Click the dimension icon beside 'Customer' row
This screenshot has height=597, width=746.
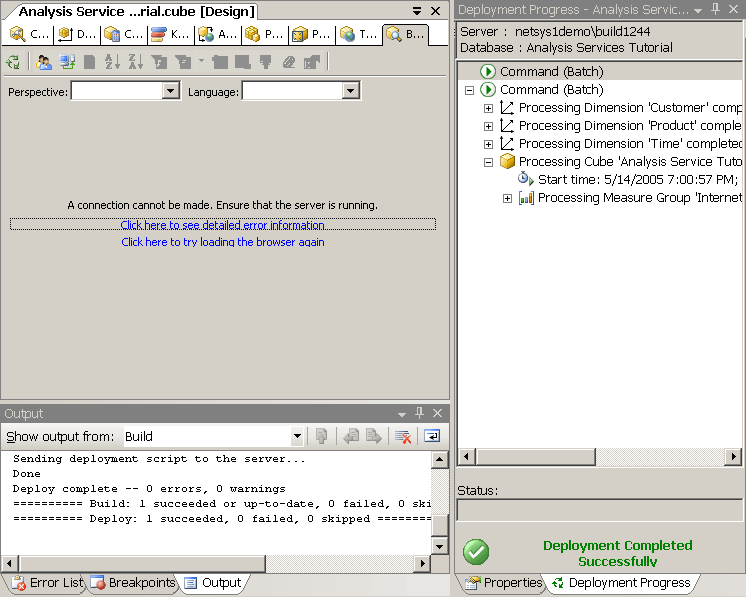click(507, 108)
